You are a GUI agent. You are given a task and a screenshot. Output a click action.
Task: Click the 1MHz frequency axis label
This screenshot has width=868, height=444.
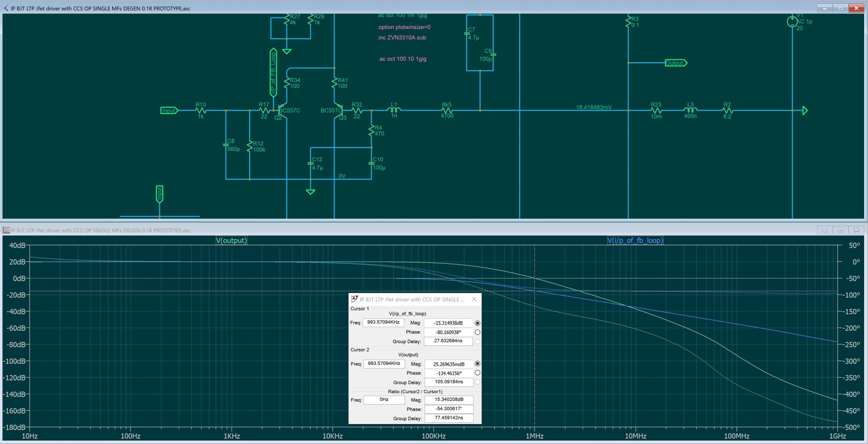[534, 436]
